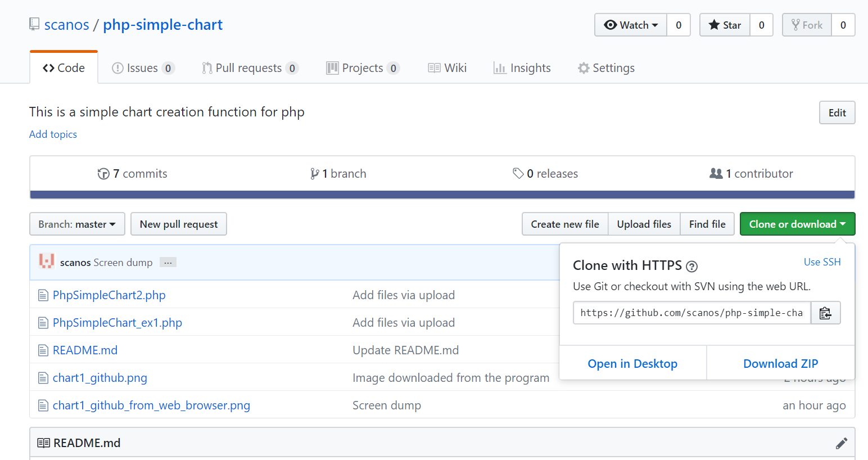This screenshot has height=460, width=868.
Task: View the Insights tab
Action: click(x=522, y=68)
